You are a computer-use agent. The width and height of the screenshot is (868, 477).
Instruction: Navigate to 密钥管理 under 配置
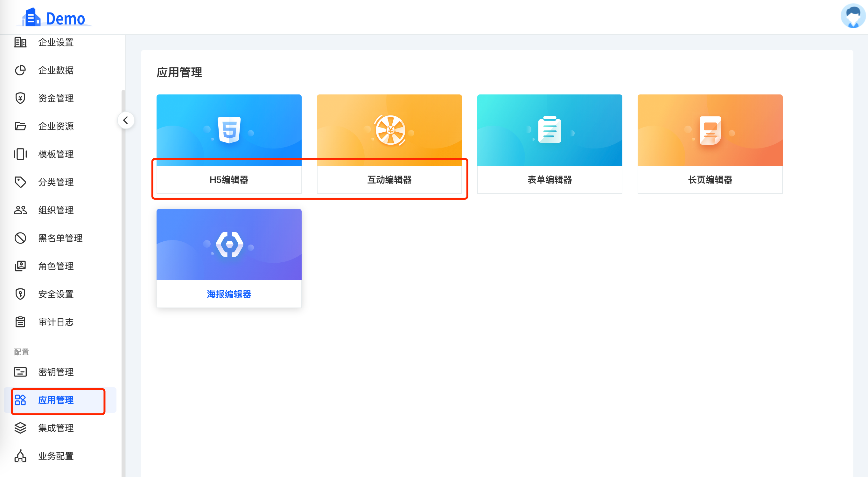coord(56,372)
